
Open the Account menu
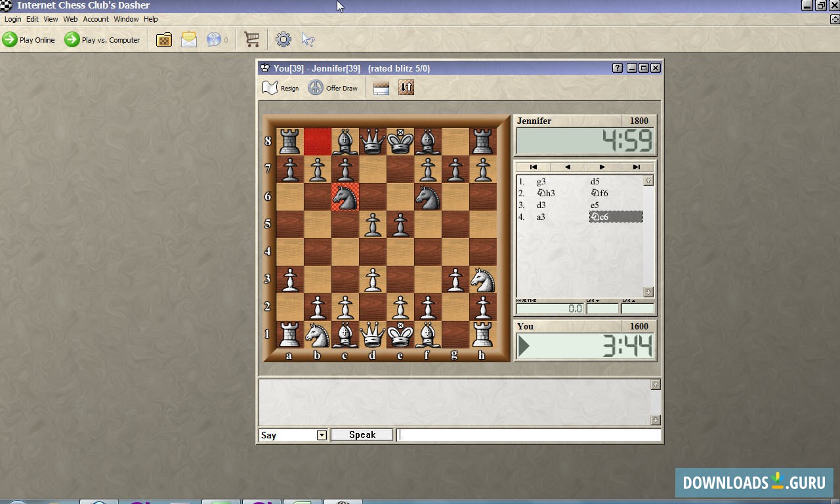pos(96,20)
